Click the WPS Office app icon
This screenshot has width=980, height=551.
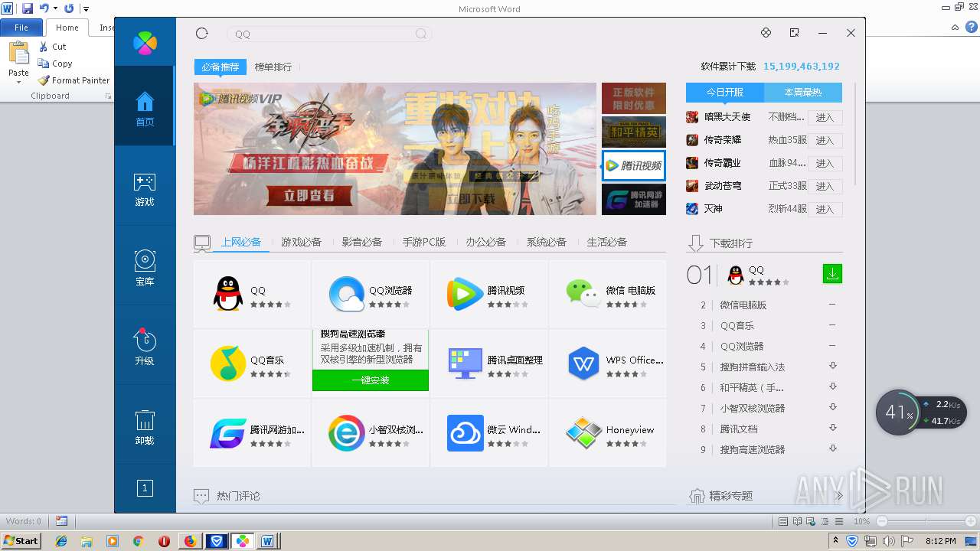point(583,364)
